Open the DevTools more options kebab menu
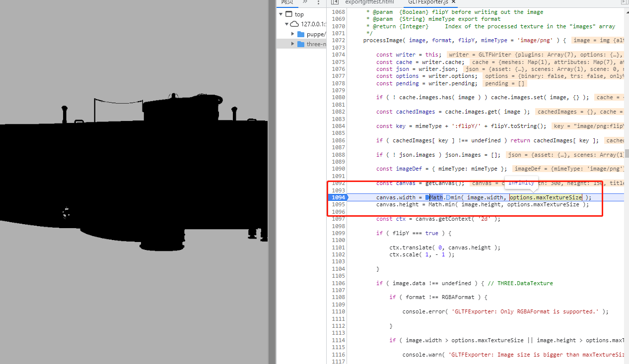The width and height of the screenshot is (629, 364). click(x=317, y=3)
